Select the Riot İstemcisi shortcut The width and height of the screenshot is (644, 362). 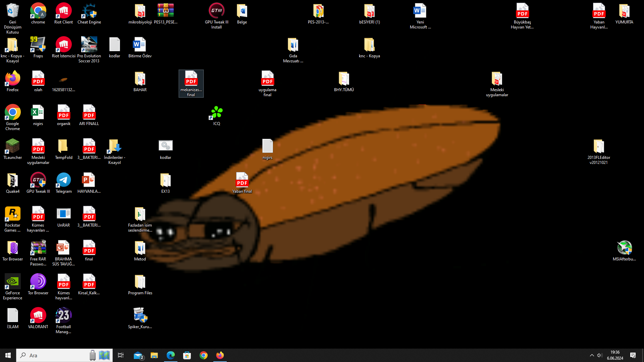63,47
